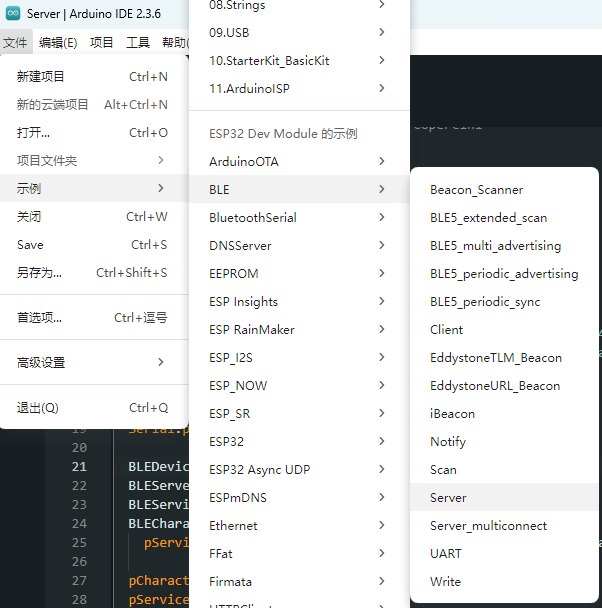Image resolution: width=602 pixels, height=608 pixels.
Task: Expand 高级设置 submenu
Action: (94, 363)
